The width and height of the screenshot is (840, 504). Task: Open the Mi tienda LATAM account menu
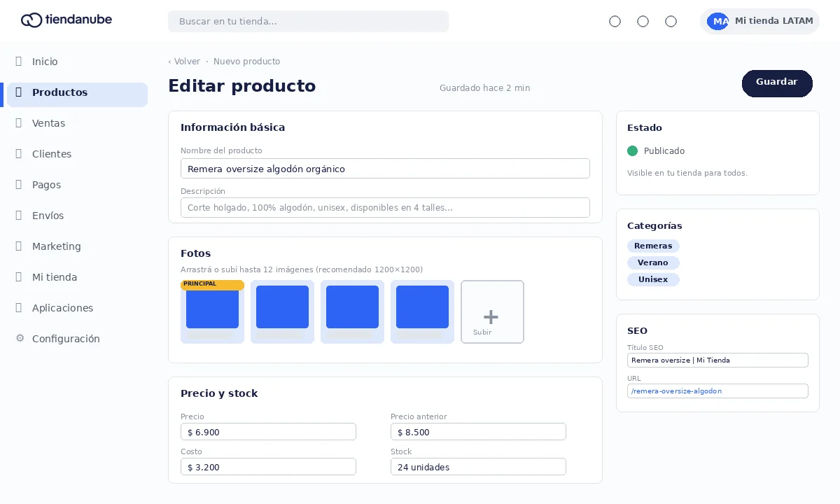[759, 21]
